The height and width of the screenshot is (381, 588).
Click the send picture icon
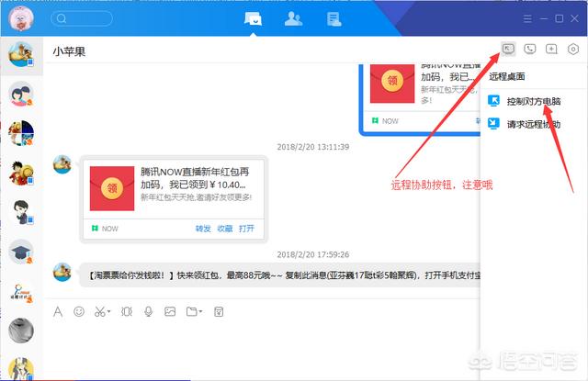coord(170,312)
